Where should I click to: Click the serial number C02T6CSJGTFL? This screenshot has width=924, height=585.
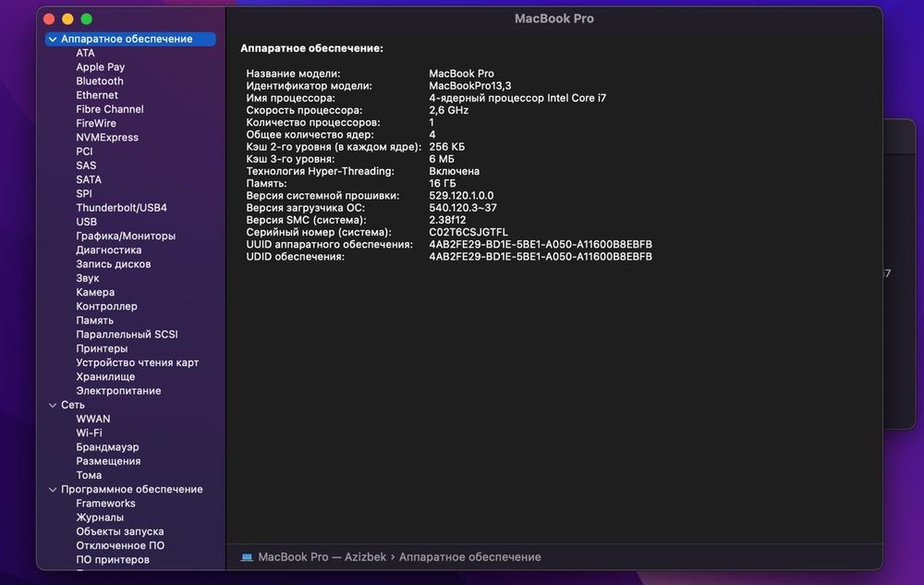(468, 233)
